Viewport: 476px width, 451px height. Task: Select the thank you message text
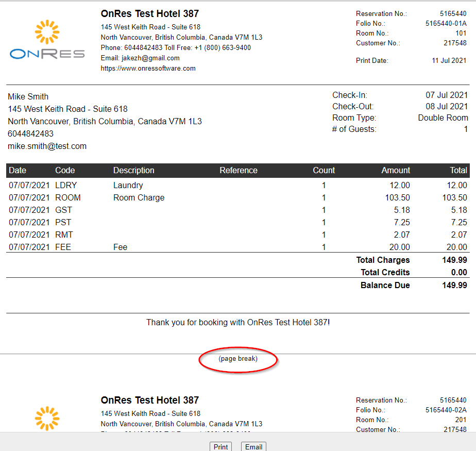[238, 322]
